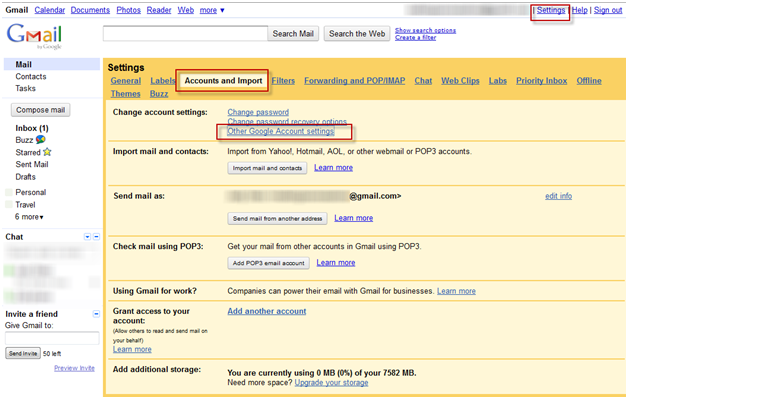Open Priority Inbox tab
This screenshot has height=399, width=760.
pos(541,81)
